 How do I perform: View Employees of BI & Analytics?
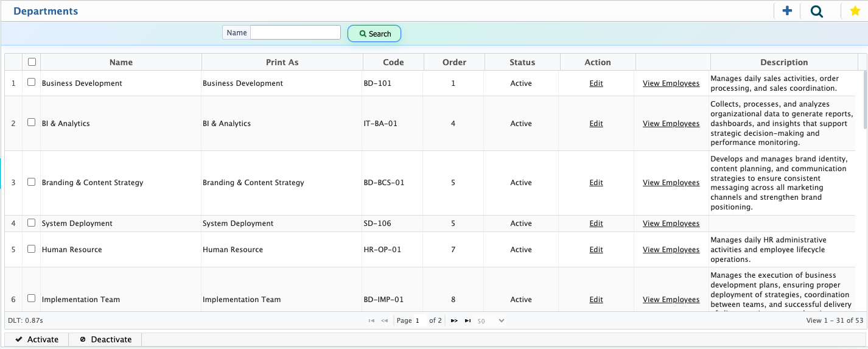[x=671, y=124]
